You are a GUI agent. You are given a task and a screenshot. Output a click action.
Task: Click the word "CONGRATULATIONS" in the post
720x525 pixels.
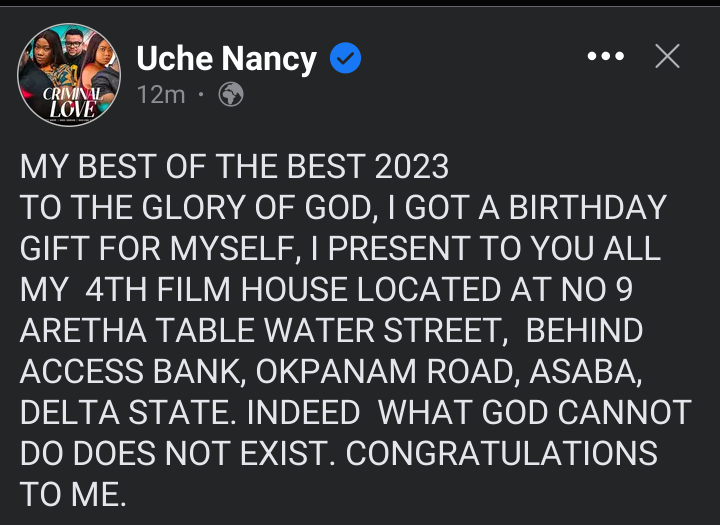[502, 453]
